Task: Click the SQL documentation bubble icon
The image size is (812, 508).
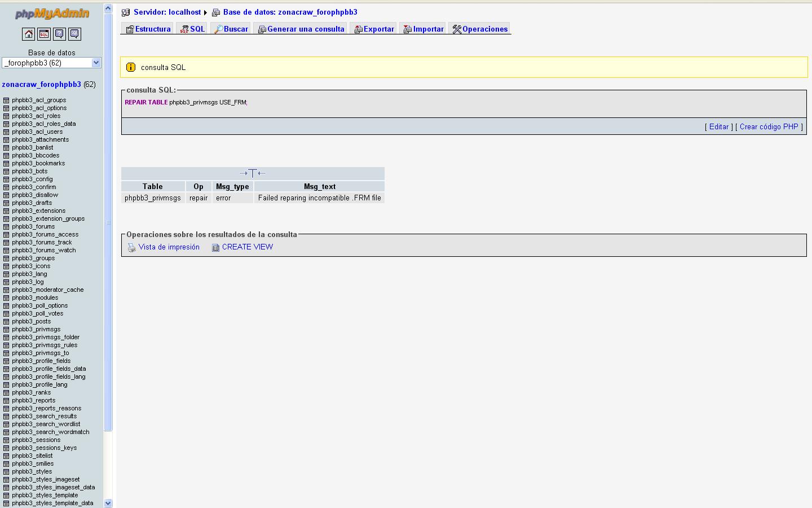Action: (74, 34)
